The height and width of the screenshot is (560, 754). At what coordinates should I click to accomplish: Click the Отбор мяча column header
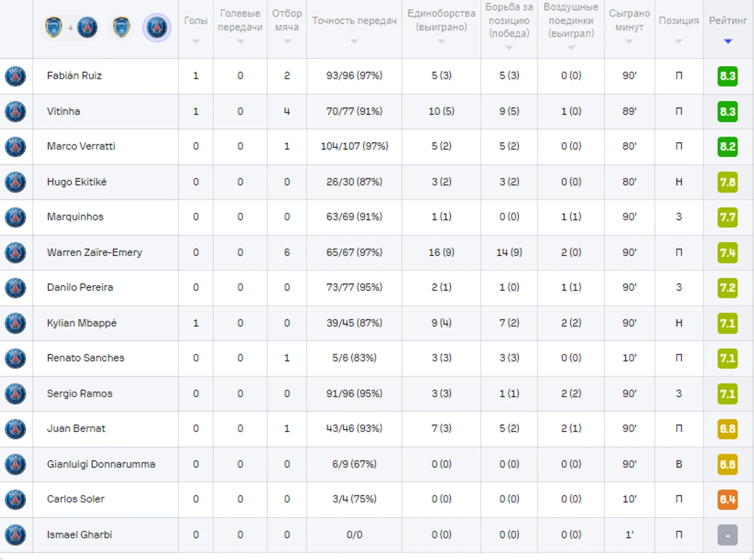287,20
